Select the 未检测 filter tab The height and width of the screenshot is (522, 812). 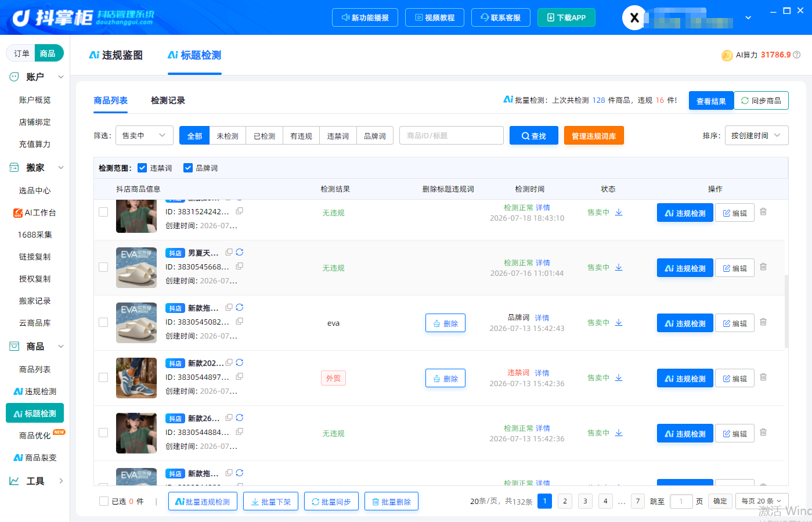[x=228, y=136]
